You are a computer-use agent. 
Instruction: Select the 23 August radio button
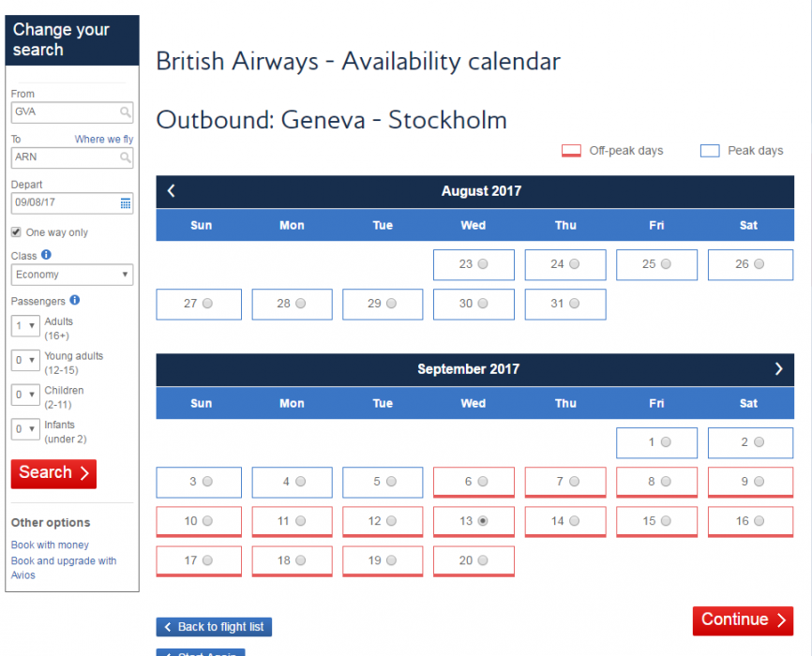[x=483, y=265]
